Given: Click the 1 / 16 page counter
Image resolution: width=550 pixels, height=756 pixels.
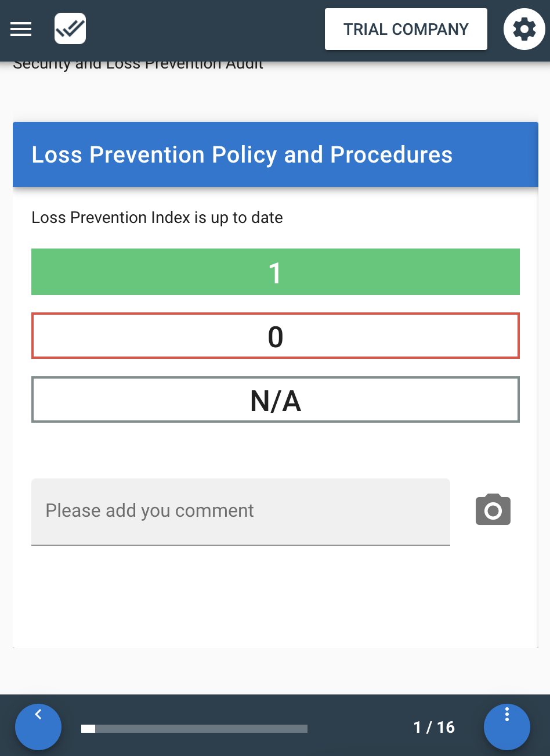Looking at the screenshot, I should click(434, 727).
